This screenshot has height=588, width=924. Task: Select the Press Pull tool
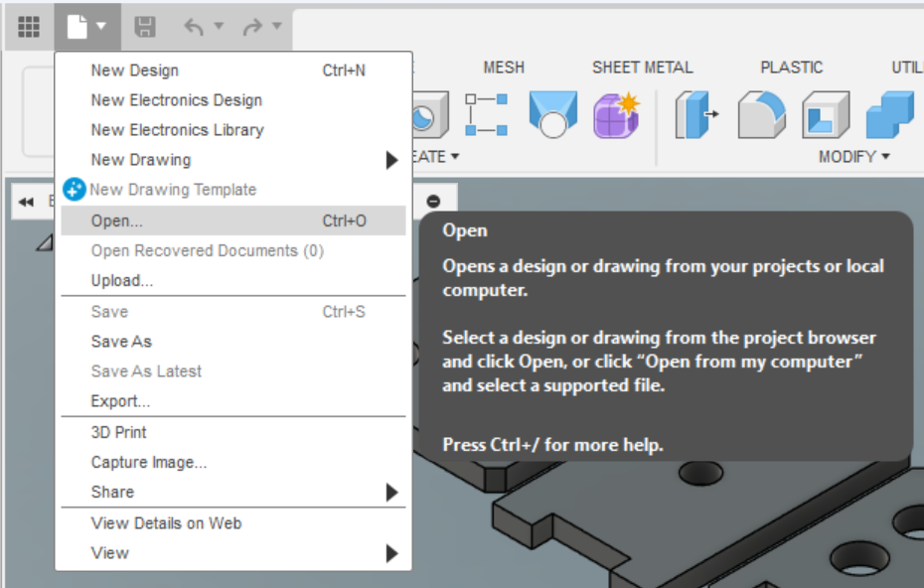pos(697,115)
